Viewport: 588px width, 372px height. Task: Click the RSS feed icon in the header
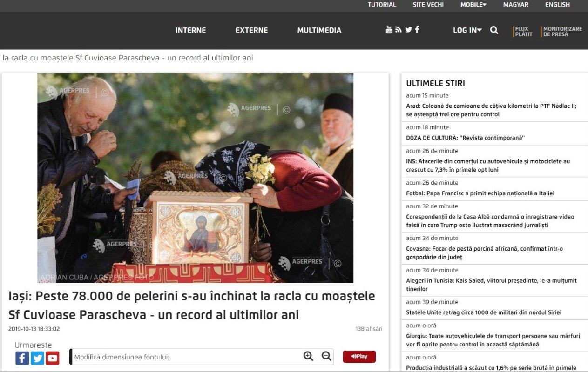pos(398,29)
